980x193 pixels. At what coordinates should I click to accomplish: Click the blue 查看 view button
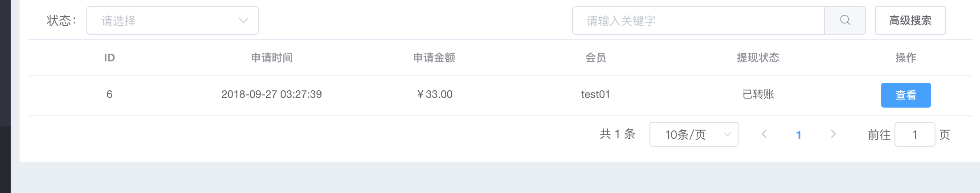click(x=906, y=95)
